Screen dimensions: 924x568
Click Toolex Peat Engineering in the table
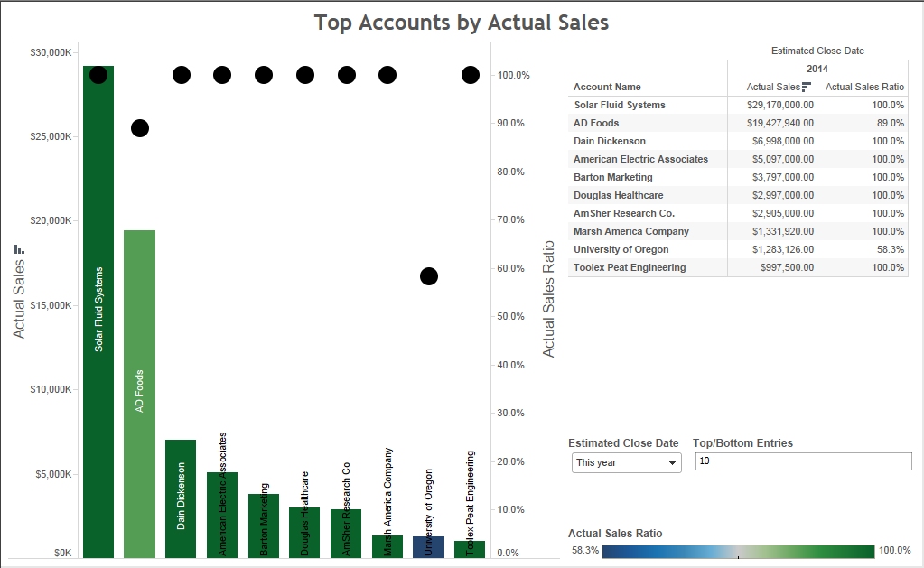(x=630, y=267)
